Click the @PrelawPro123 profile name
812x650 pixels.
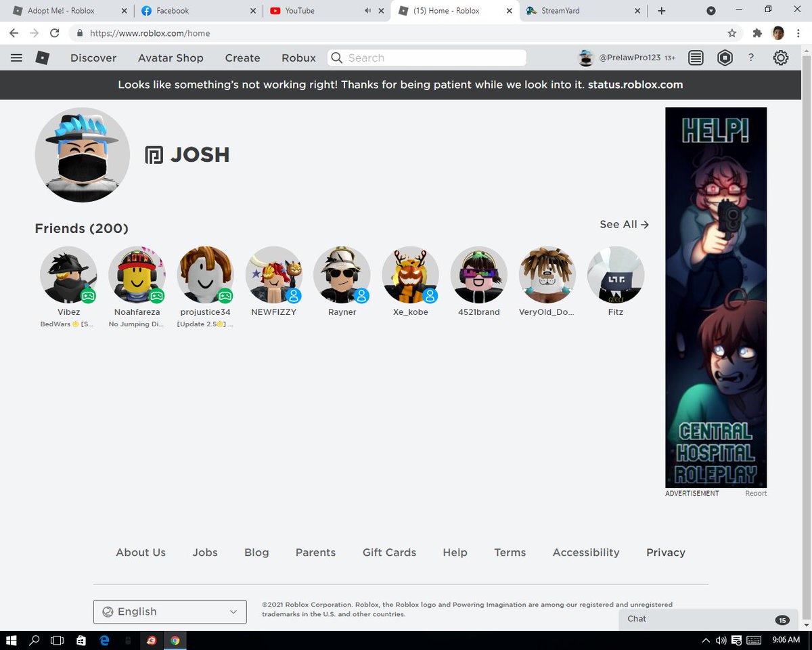(x=629, y=58)
